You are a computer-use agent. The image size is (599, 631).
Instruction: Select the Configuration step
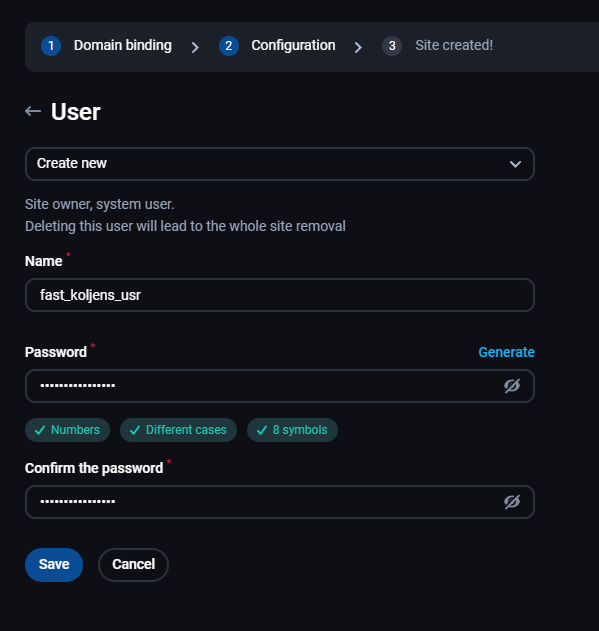click(293, 45)
